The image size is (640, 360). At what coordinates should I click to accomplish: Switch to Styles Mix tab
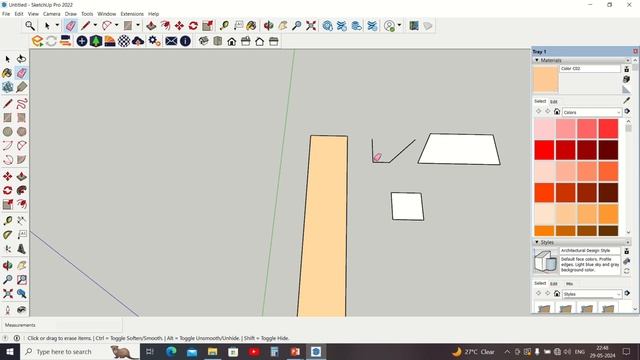(x=569, y=284)
